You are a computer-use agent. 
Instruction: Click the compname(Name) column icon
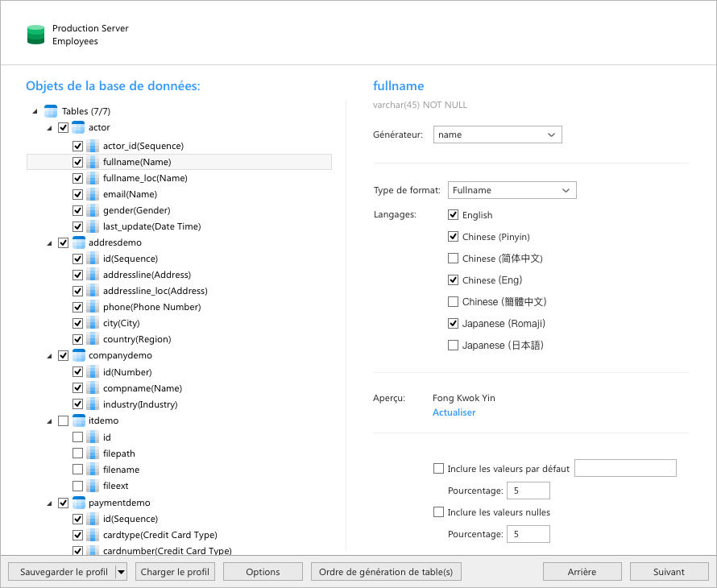coord(93,388)
